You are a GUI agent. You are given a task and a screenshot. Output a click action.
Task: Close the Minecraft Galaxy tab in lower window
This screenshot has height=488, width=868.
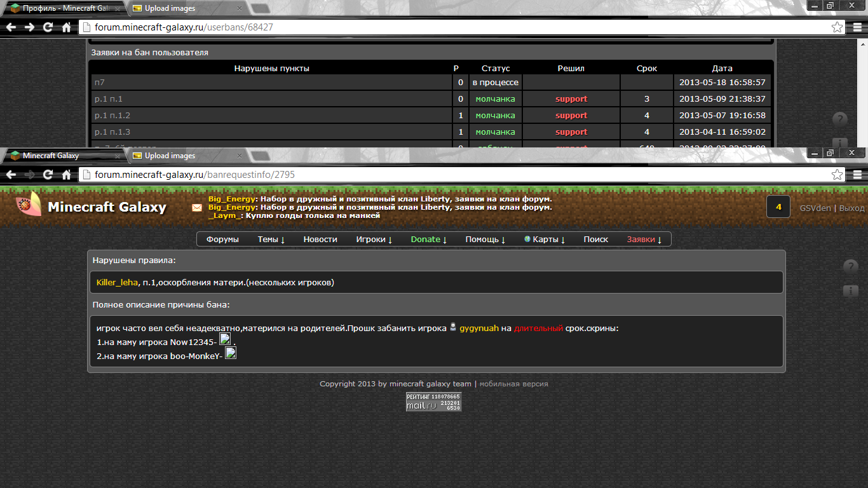click(x=117, y=156)
